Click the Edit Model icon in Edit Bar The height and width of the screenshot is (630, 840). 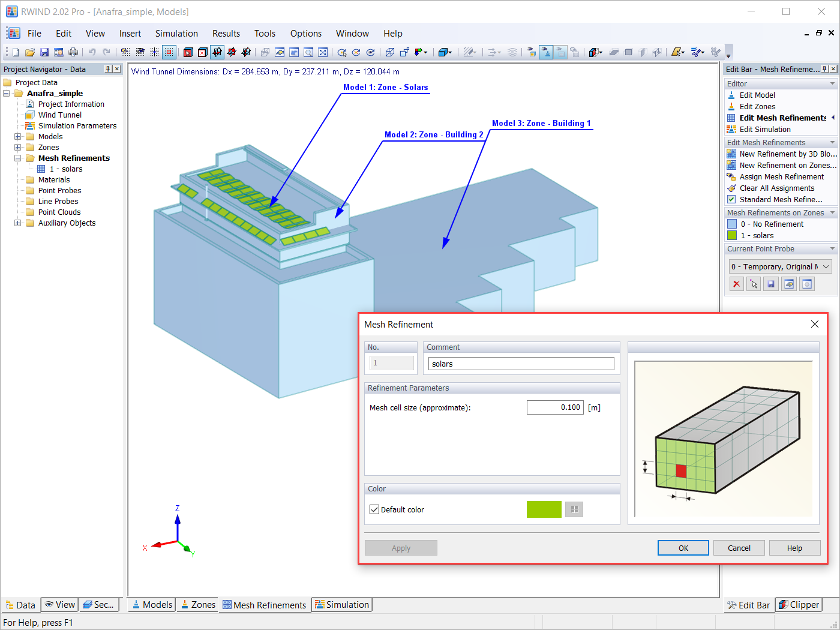click(x=731, y=95)
